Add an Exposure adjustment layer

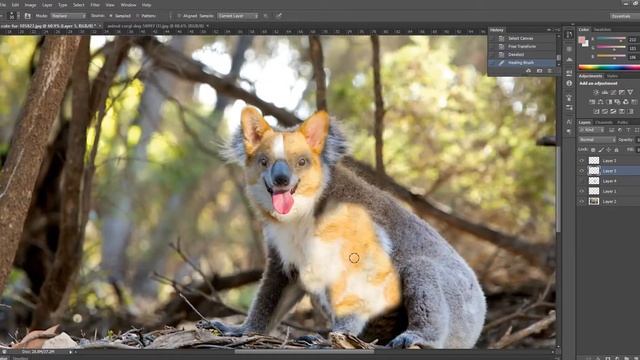[622, 92]
